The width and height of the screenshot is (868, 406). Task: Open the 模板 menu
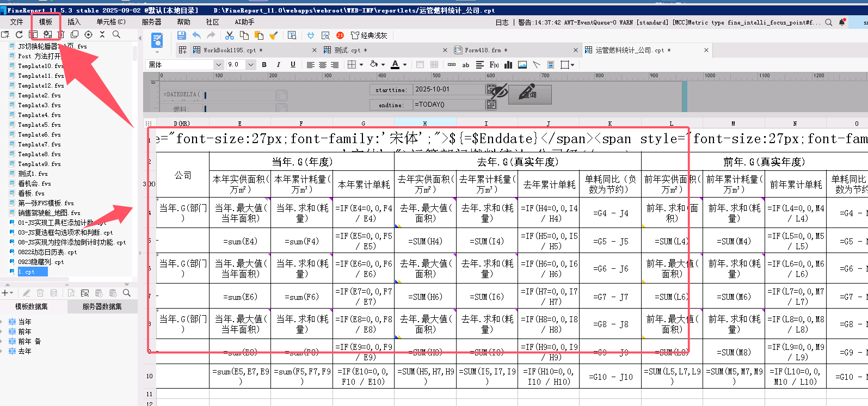point(46,22)
